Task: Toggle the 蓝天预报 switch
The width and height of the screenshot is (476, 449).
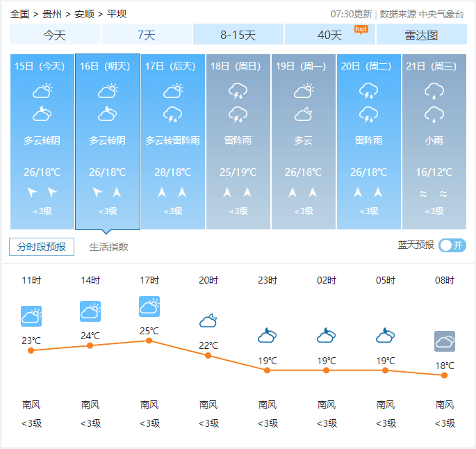Action: pyautogui.click(x=452, y=245)
